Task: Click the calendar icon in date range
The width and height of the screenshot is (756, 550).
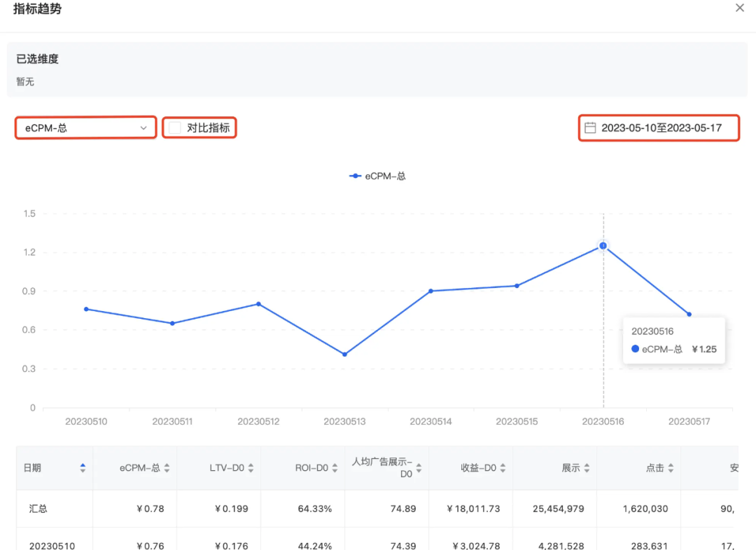Action: (x=590, y=128)
